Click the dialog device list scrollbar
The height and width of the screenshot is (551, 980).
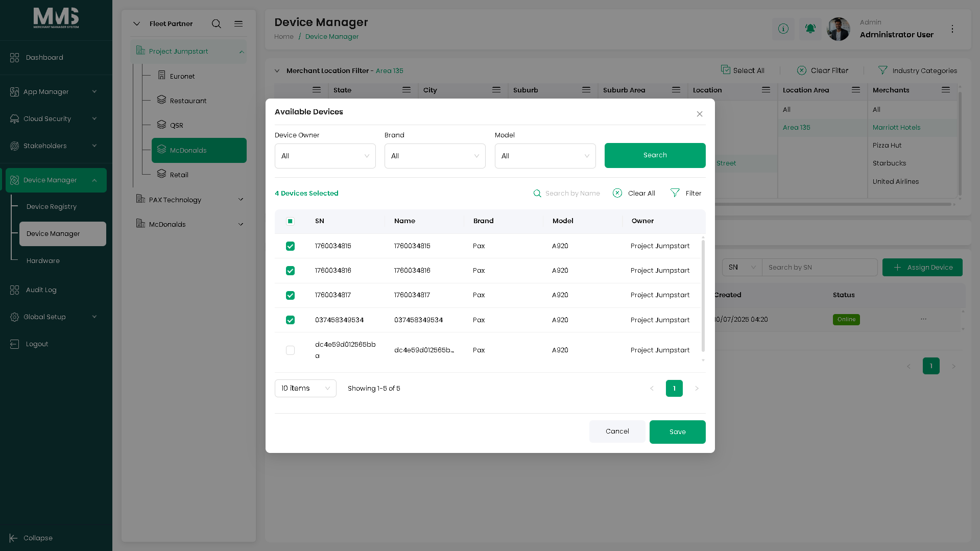point(703,296)
